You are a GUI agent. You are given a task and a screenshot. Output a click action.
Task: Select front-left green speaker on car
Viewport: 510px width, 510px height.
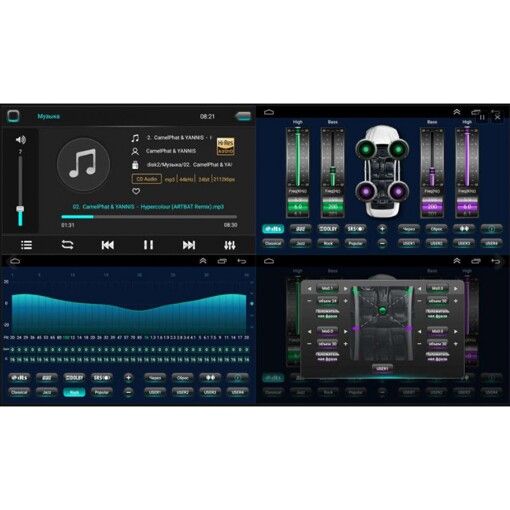pos(366,149)
